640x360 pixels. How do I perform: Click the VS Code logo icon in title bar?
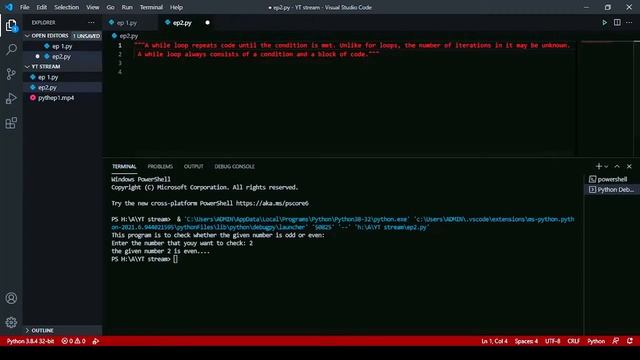point(9,7)
